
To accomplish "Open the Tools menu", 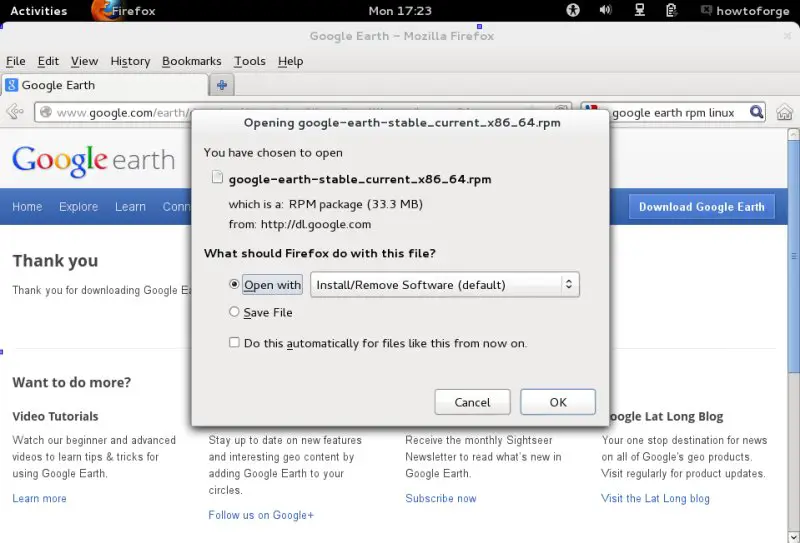I will click(x=249, y=61).
